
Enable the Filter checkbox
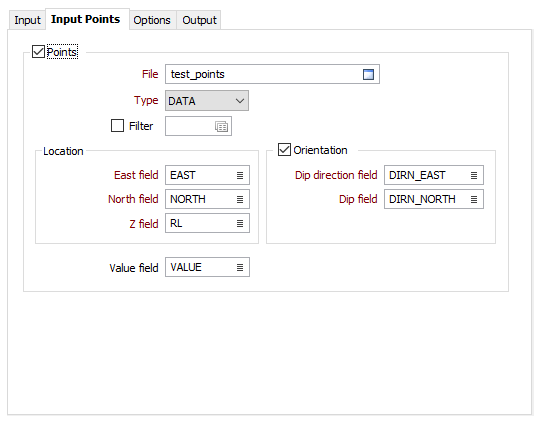[x=117, y=126]
